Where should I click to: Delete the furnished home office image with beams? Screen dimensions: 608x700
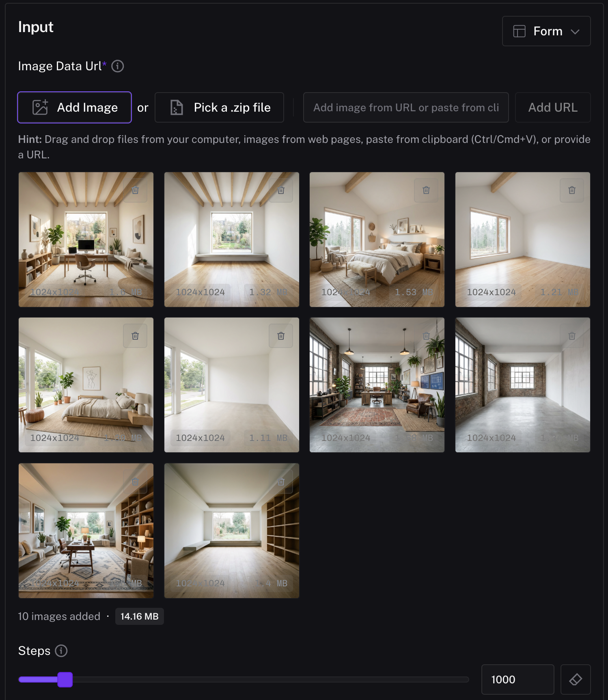tap(136, 190)
